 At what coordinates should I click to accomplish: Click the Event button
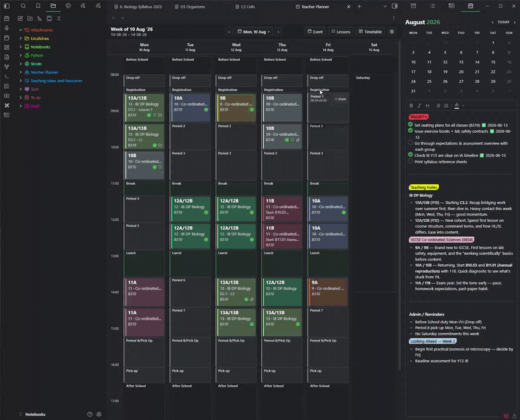pos(315,32)
